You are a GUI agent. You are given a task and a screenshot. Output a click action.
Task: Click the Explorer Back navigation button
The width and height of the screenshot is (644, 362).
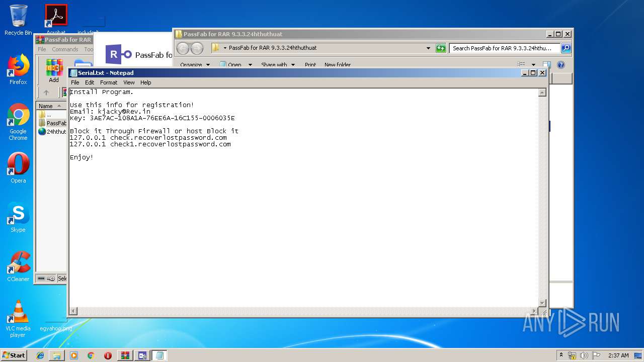183,48
